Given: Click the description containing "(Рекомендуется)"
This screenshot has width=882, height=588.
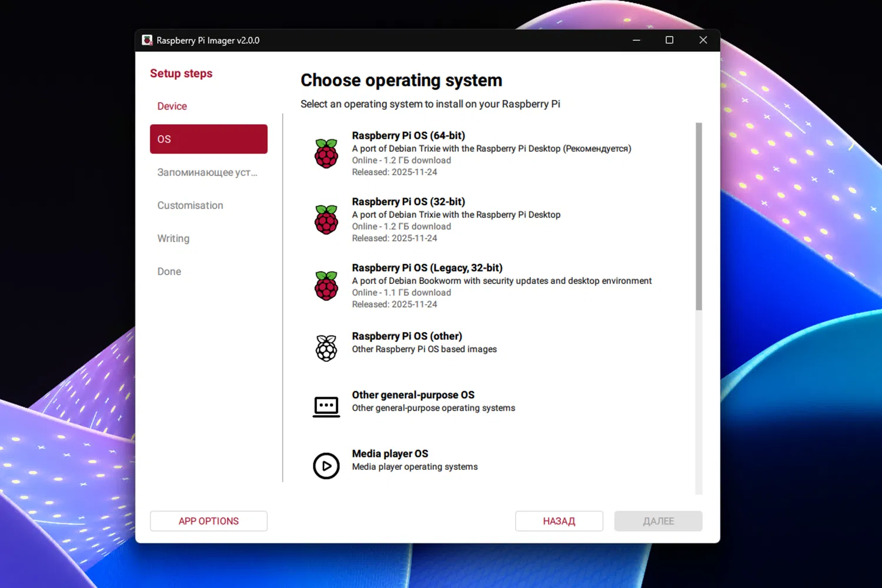Looking at the screenshot, I should pyautogui.click(x=492, y=149).
